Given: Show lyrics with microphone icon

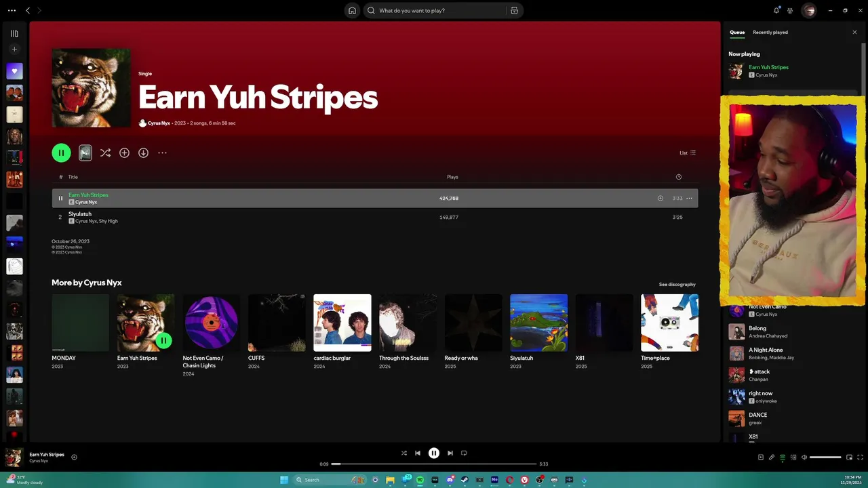Looking at the screenshot, I should pos(771,457).
